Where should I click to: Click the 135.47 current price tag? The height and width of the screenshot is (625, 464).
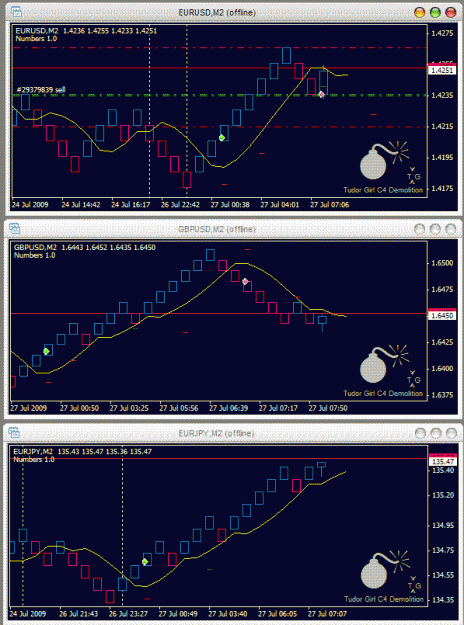443,462
